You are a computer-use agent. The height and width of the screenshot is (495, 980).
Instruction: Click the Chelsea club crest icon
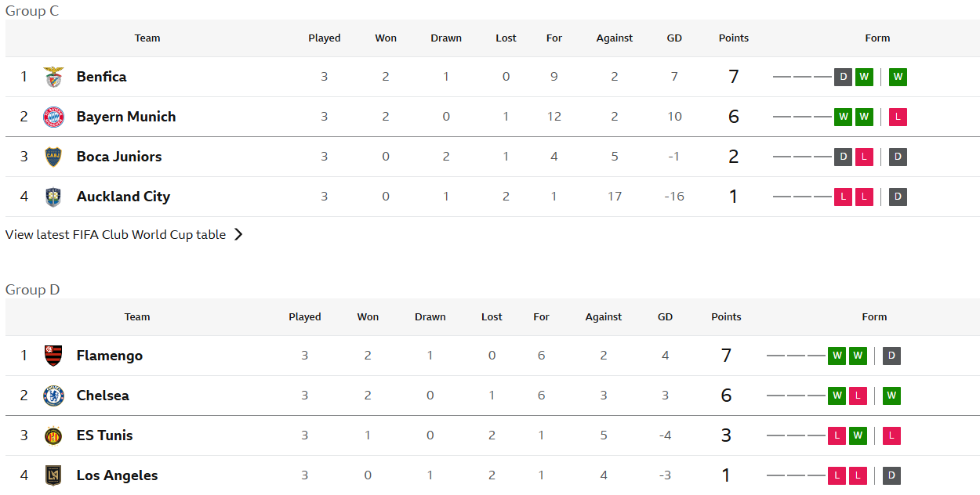pos(53,396)
